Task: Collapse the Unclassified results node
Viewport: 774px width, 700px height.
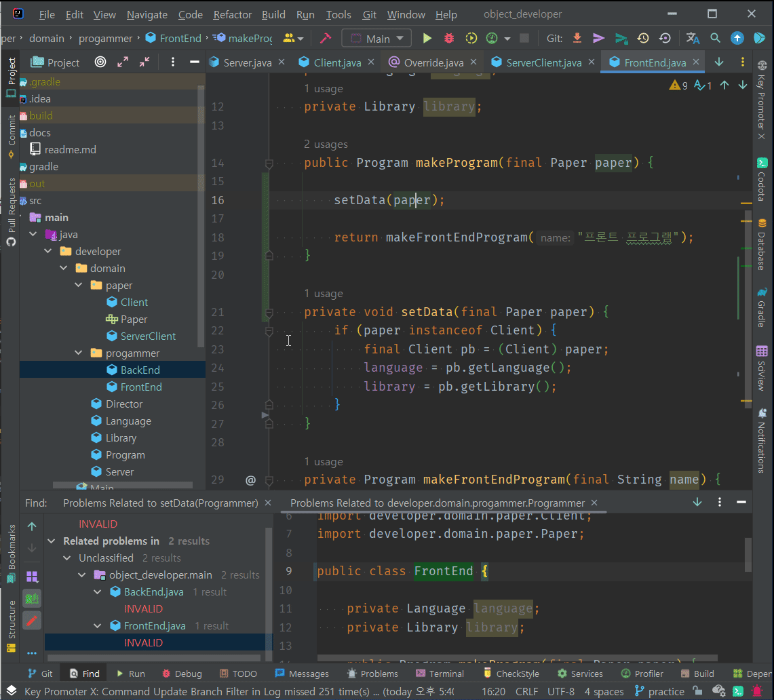Action: click(x=67, y=558)
